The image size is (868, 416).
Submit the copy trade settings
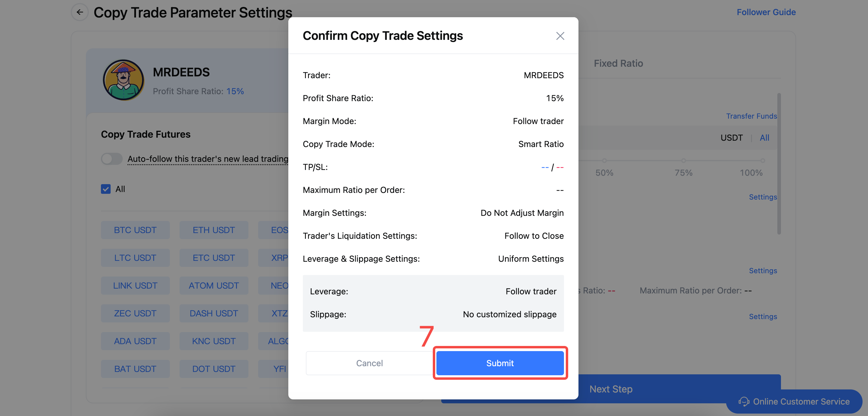[x=500, y=363]
